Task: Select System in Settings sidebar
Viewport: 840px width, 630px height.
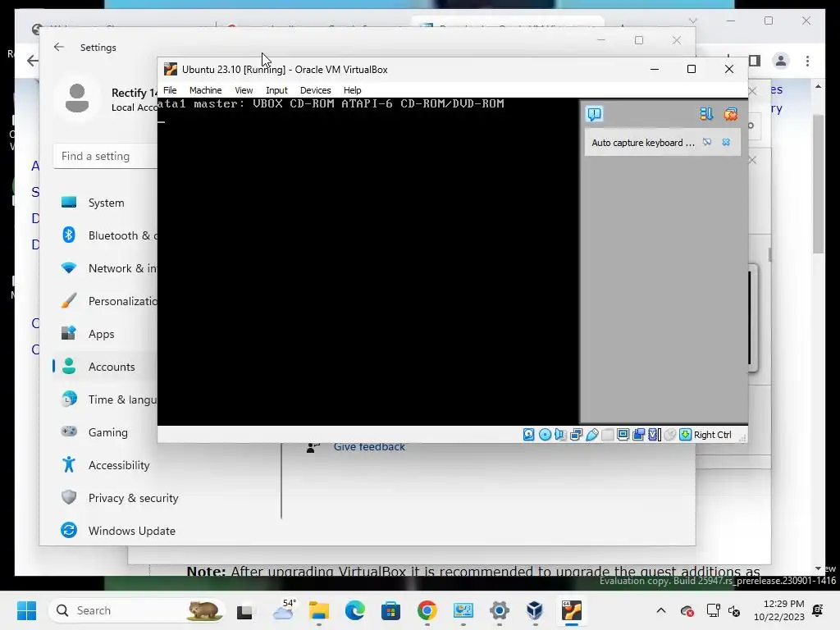Action: 106,203
